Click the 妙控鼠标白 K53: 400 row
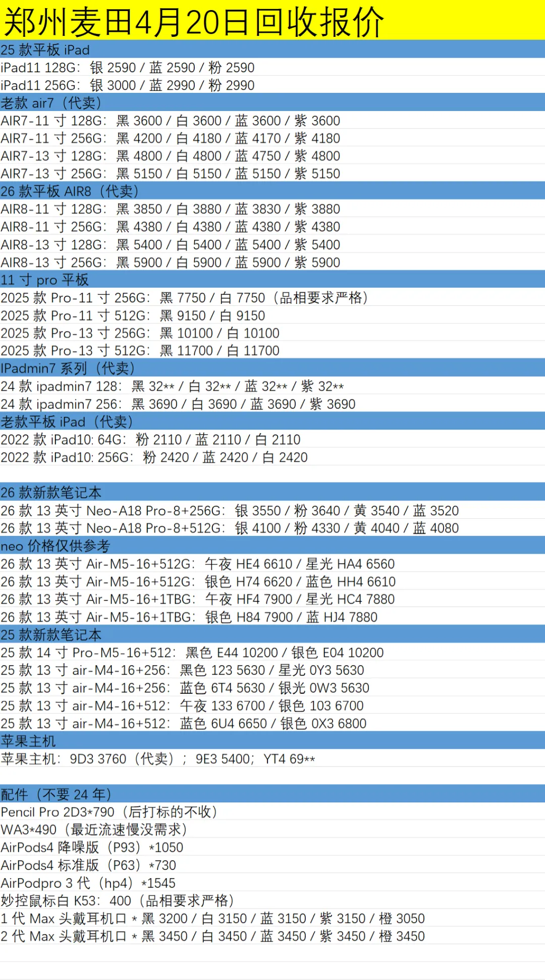This screenshot has height=980, width=545. 272,900
